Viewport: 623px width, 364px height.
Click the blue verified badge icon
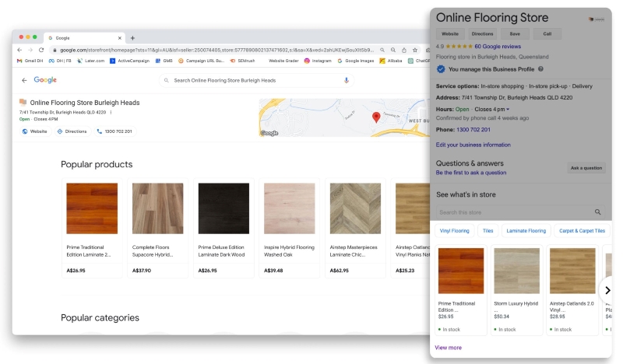[x=441, y=69]
